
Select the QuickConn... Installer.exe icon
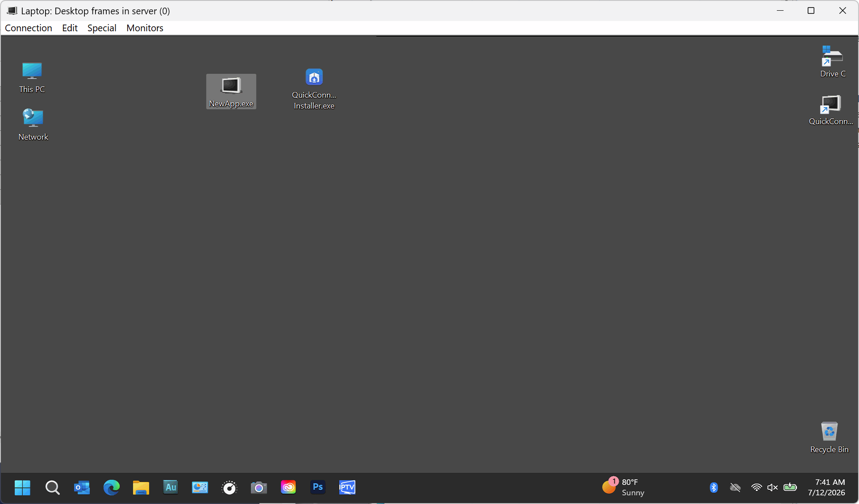click(x=314, y=89)
